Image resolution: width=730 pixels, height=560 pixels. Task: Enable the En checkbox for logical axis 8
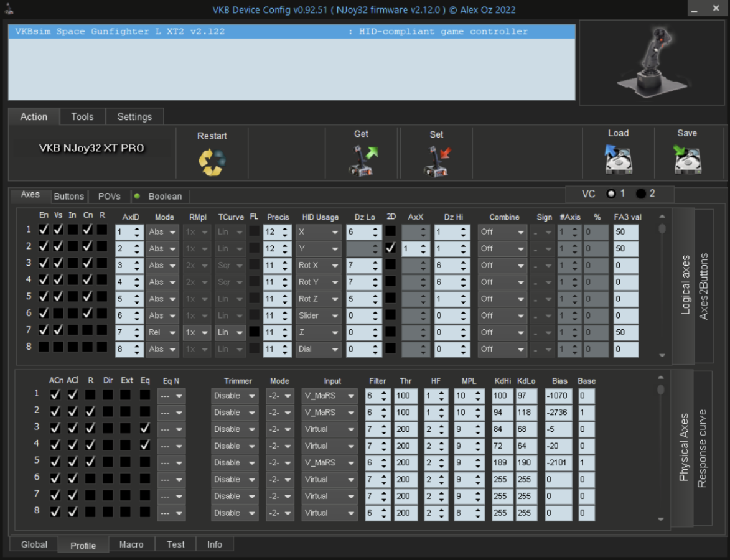click(44, 347)
